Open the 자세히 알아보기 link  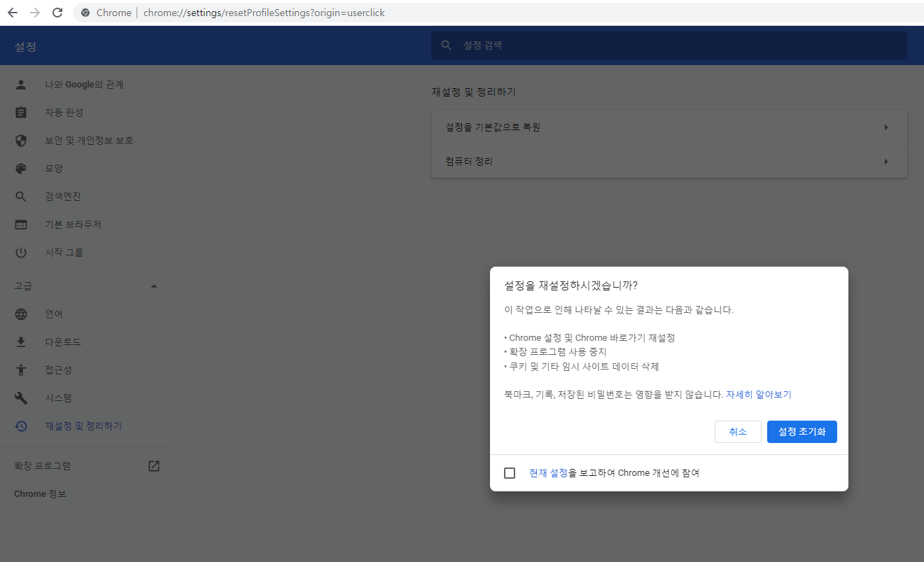tap(759, 395)
